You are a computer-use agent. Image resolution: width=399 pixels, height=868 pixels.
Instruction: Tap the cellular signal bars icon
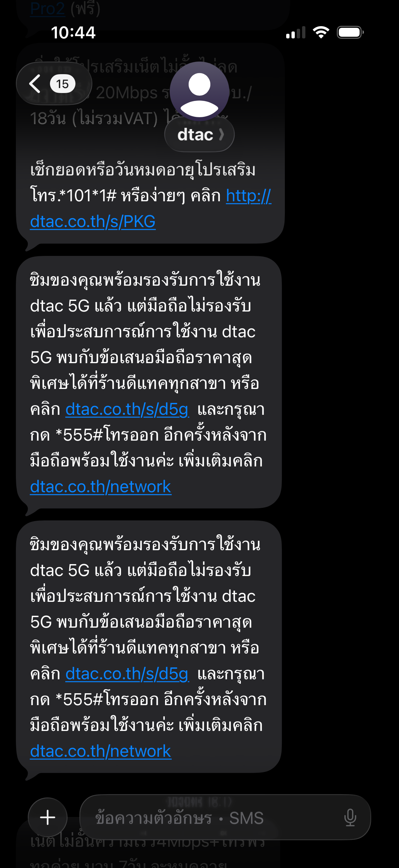click(296, 32)
